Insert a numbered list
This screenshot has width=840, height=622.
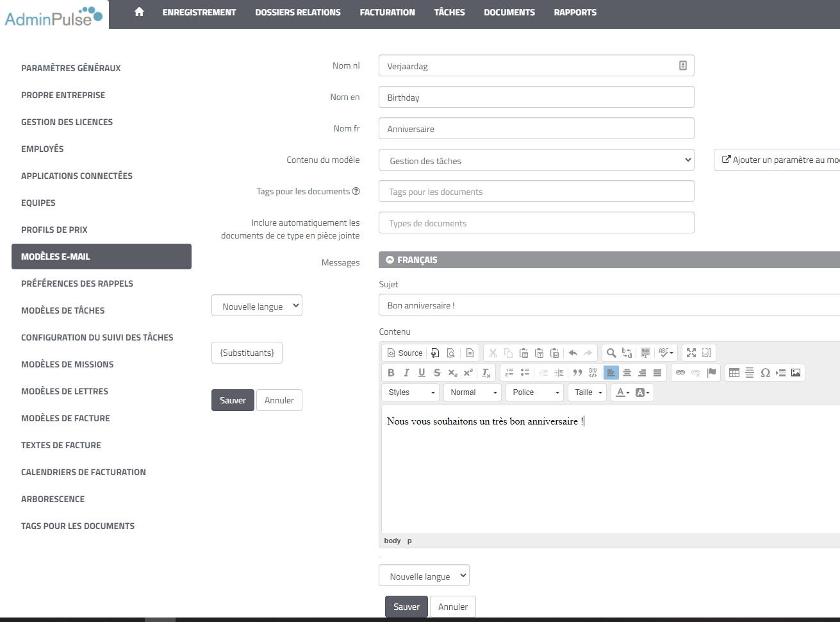pos(509,373)
